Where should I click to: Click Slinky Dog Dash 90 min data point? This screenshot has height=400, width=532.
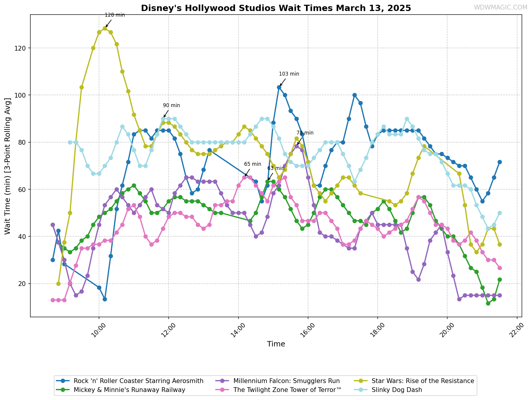coord(163,119)
